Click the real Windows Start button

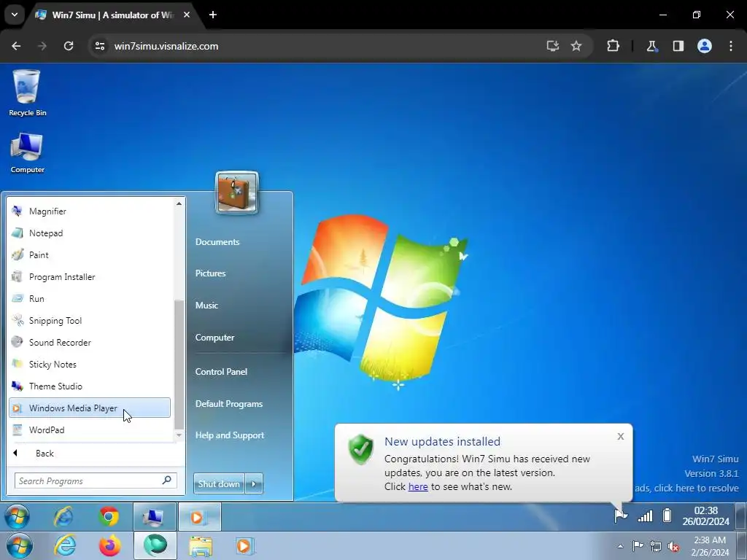click(20, 545)
